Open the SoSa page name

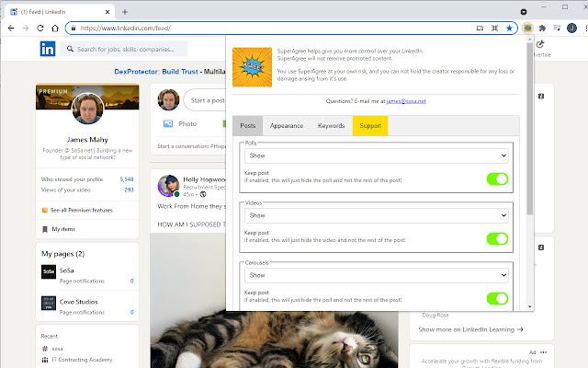click(x=66, y=270)
